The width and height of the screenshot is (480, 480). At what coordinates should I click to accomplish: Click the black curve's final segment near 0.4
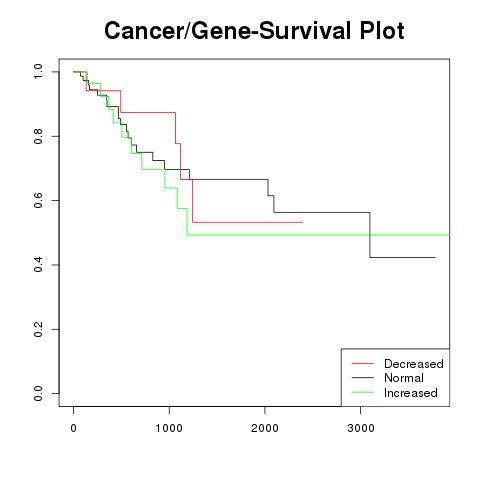click(403, 257)
